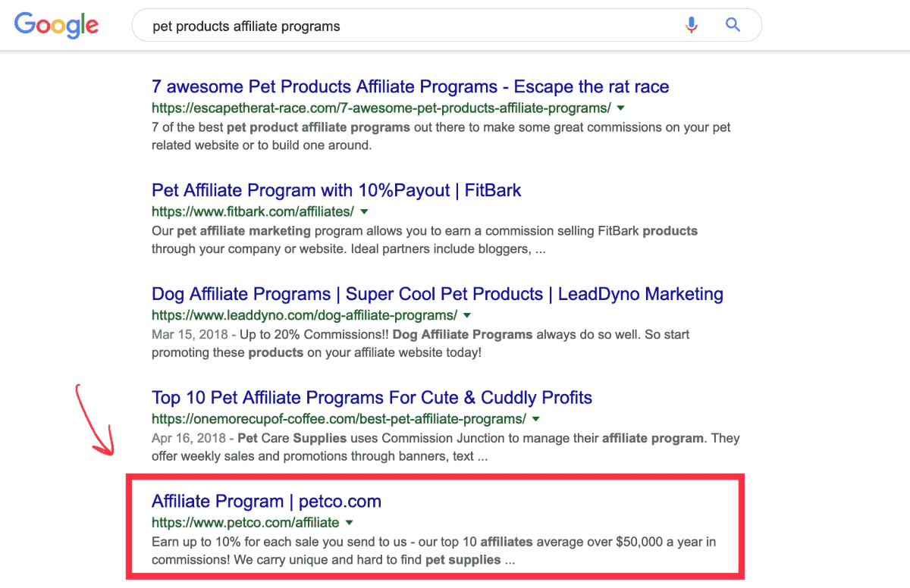Click the blue search magnifying glass icon
Viewport: 910px width, 588px height.
[733, 24]
